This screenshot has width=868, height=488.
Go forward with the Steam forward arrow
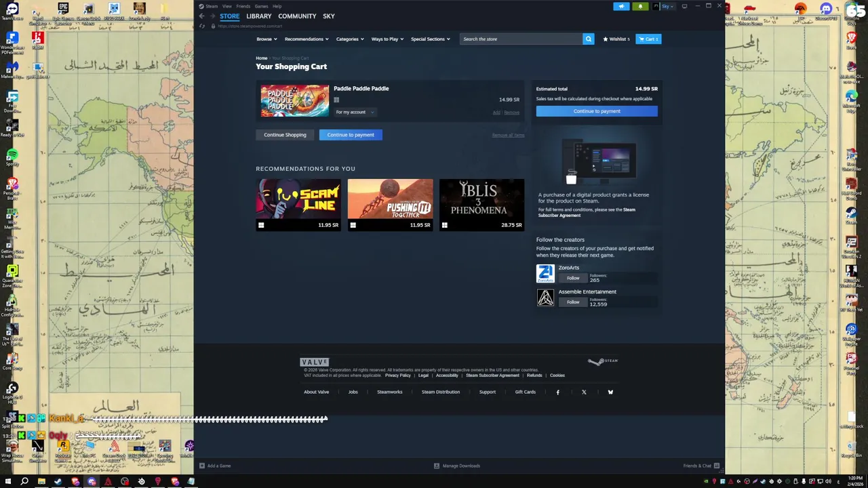212,16
